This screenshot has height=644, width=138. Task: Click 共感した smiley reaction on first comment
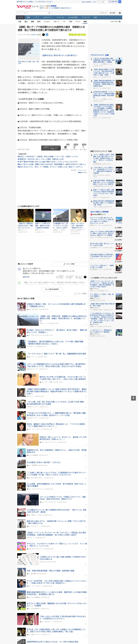click(x=60, y=277)
